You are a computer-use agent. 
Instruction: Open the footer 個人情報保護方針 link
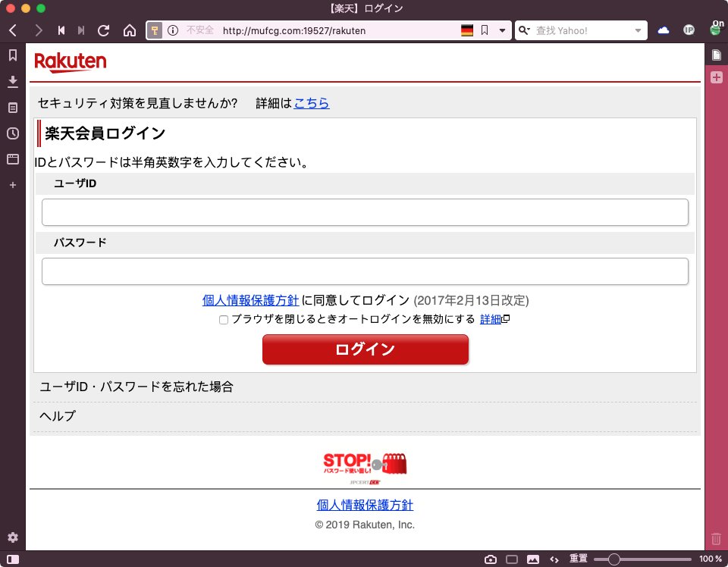[x=365, y=505]
